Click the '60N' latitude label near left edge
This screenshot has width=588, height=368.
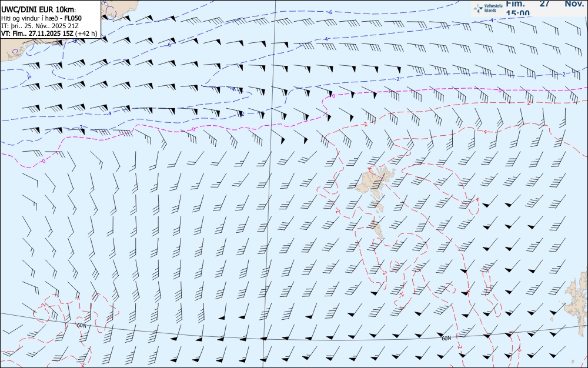pos(81,325)
